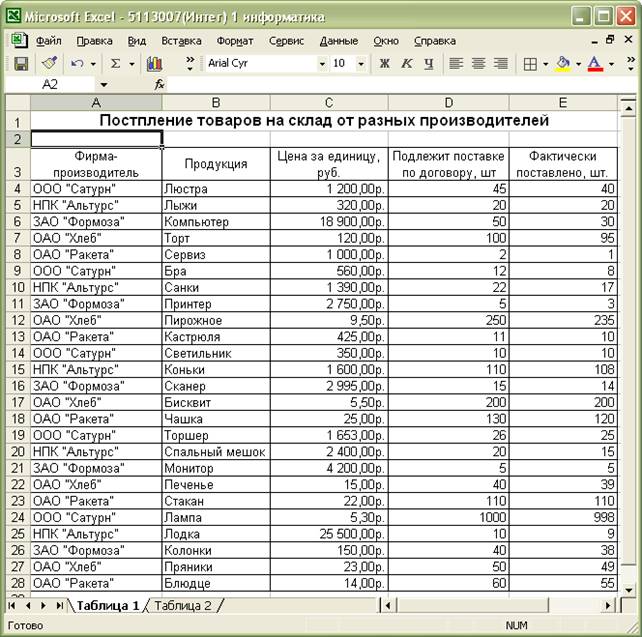Center-align the cell text
Screen dimensions: 642x637
[x=478, y=63]
